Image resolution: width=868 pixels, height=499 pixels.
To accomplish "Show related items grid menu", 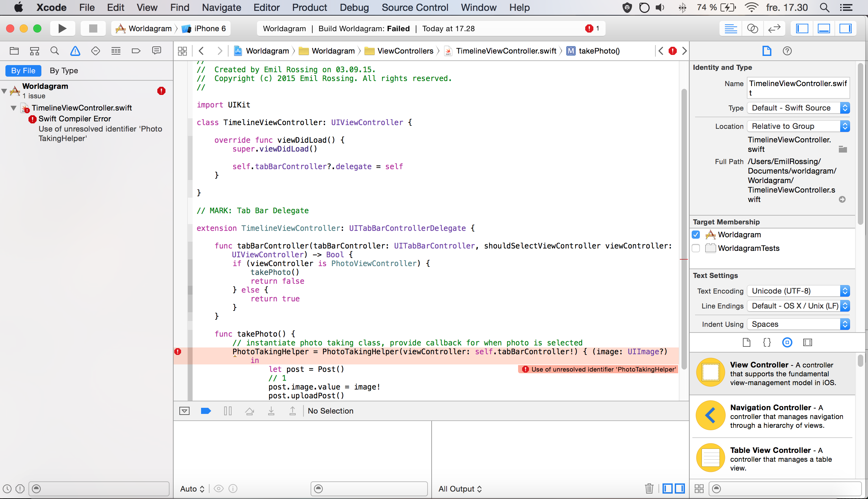I will pos(182,51).
